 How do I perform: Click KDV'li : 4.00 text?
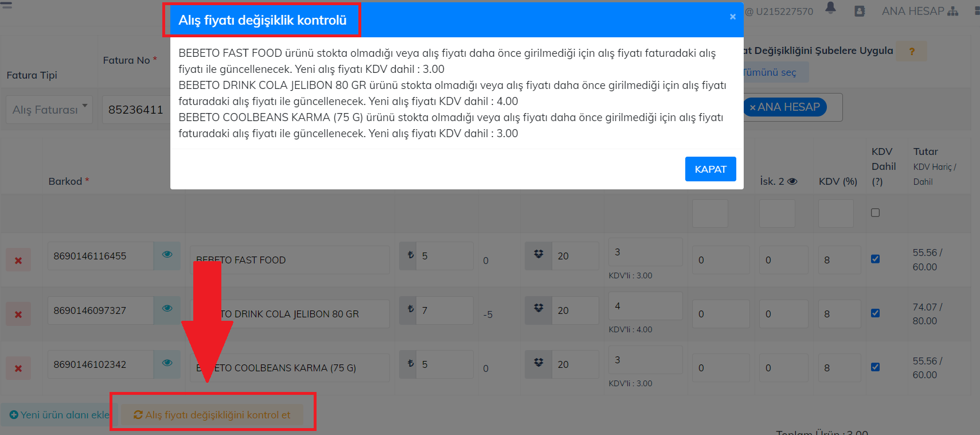click(630, 329)
